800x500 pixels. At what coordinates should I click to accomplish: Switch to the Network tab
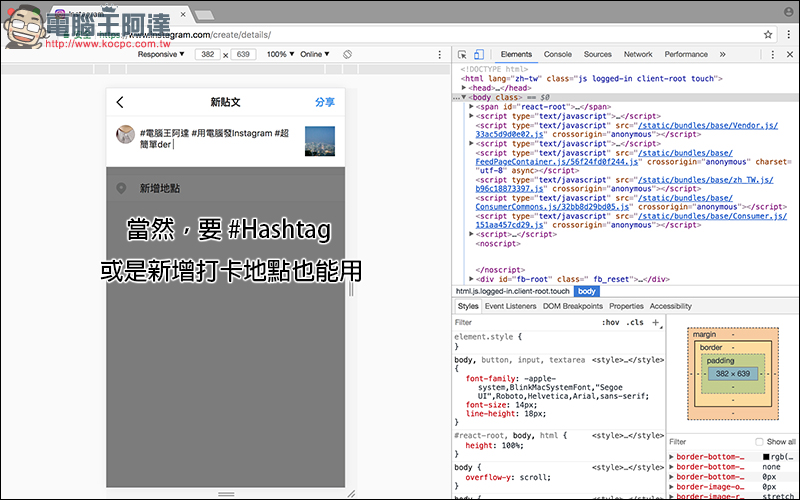pos(638,54)
